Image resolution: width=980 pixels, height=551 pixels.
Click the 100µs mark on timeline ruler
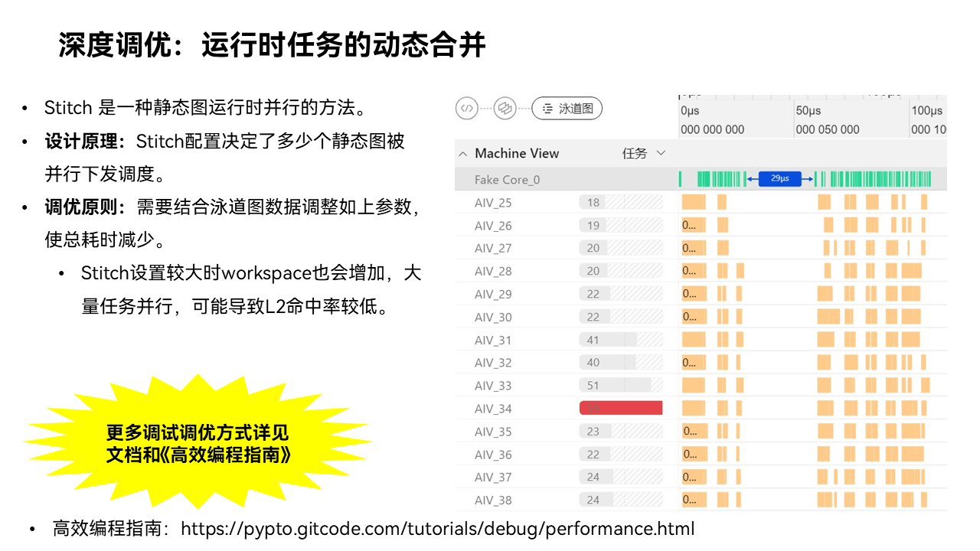[927, 111]
